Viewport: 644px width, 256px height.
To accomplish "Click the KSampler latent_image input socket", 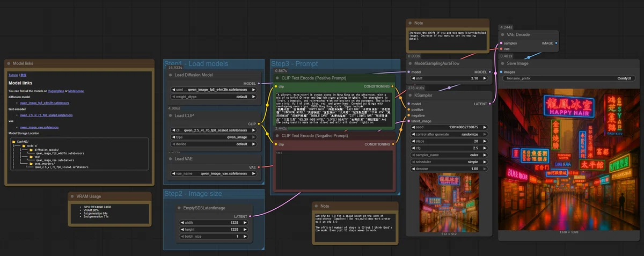I will 408,121.
